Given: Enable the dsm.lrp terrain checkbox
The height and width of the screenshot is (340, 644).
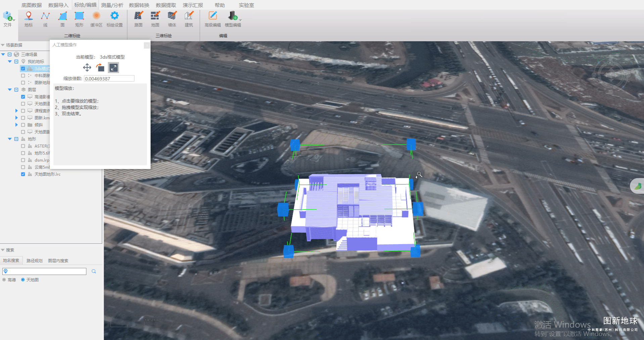Looking at the screenshot, I should click(23, 160).
